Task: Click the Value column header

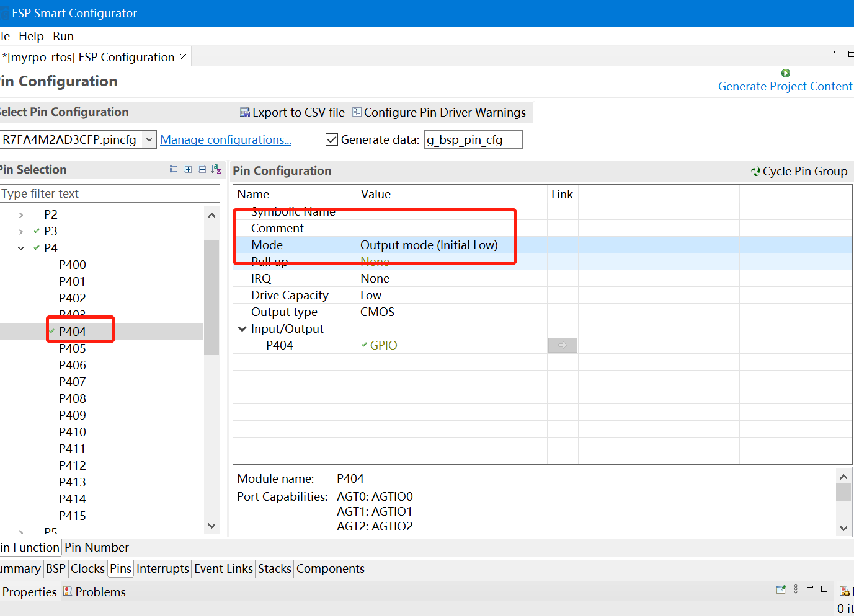Action: (376, 194)
